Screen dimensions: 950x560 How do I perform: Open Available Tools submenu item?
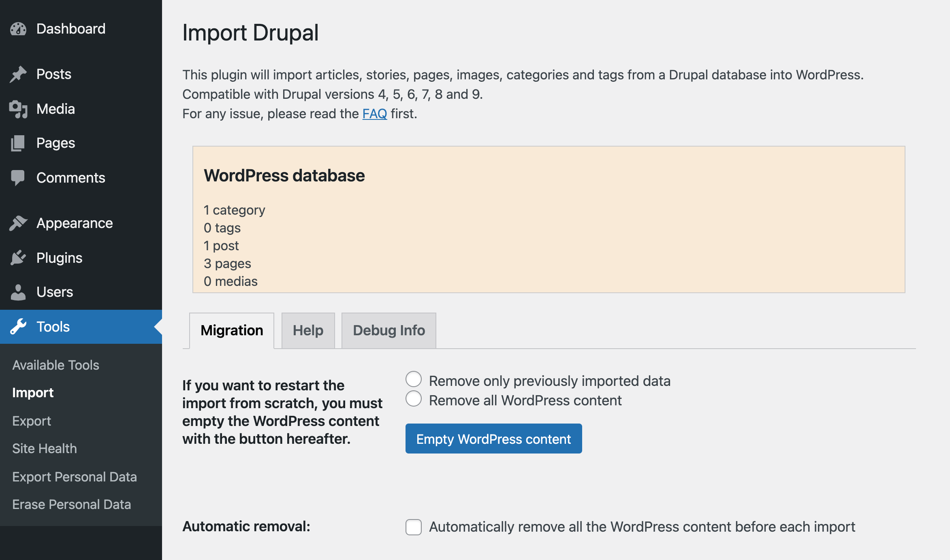56,365
